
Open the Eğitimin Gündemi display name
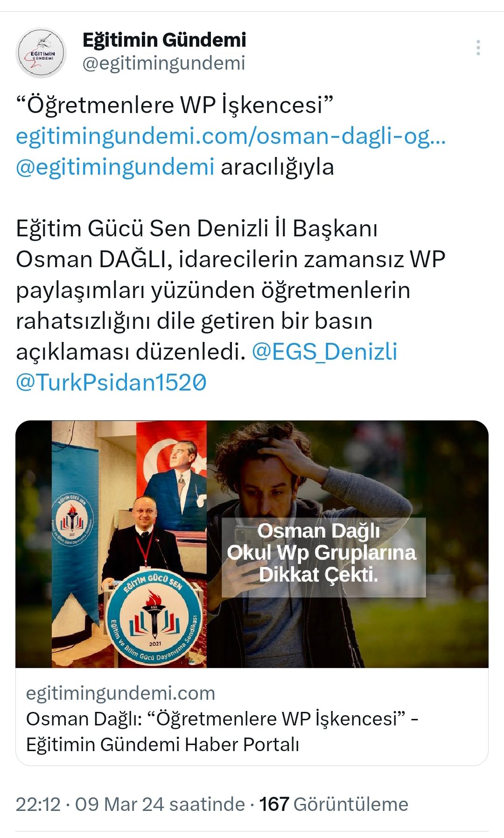(x=164, y=40)
